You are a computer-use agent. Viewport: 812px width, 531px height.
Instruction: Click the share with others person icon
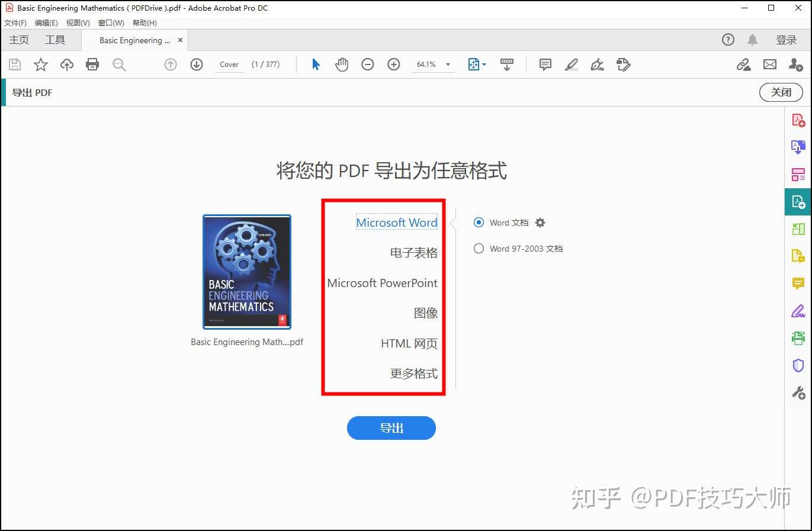(x=796, y=65)
